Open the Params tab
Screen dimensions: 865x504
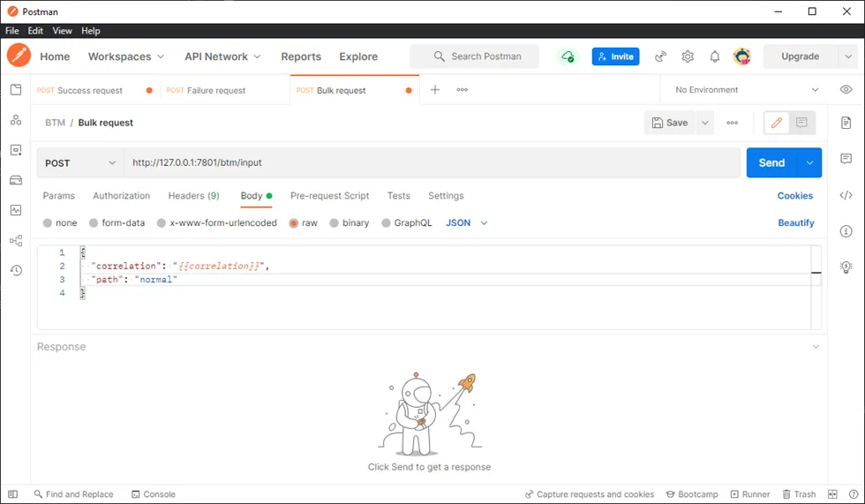[x=58, y=196]
